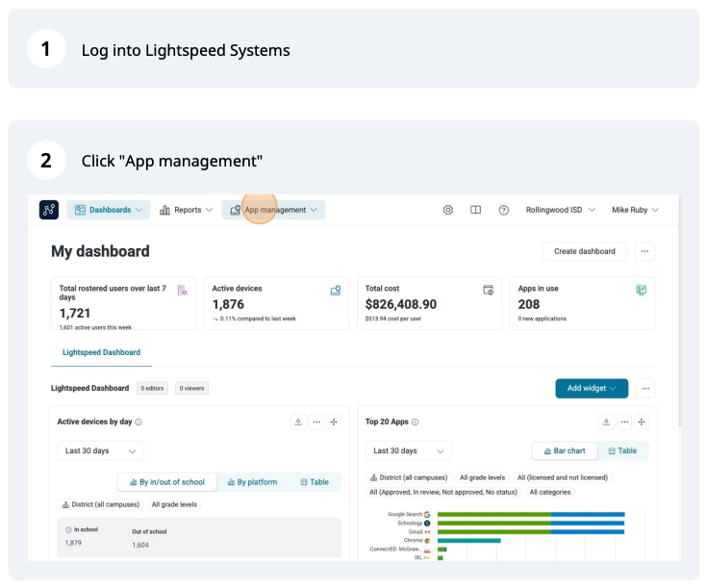This screenshot has height=588, width=707.
Task: Click All grade levels filter in Active devices
Action: [x=174, y=504]
